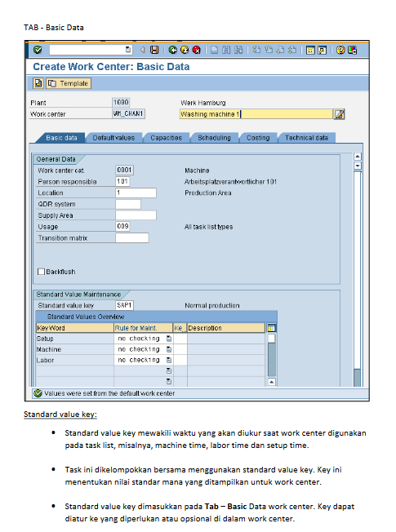The height and width of the screenshot is (532, 396).
Task: Click the Transition matrix input field
Action: coord(132,237)
